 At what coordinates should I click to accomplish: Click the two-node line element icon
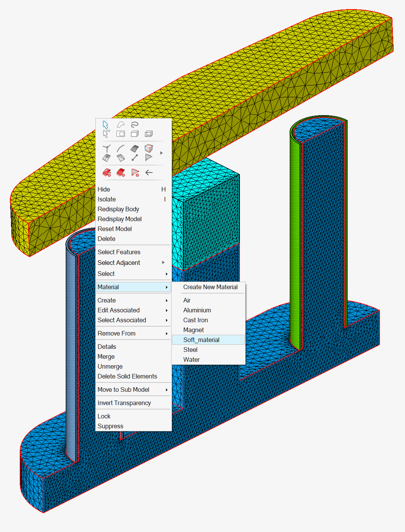tap(134, 158)
